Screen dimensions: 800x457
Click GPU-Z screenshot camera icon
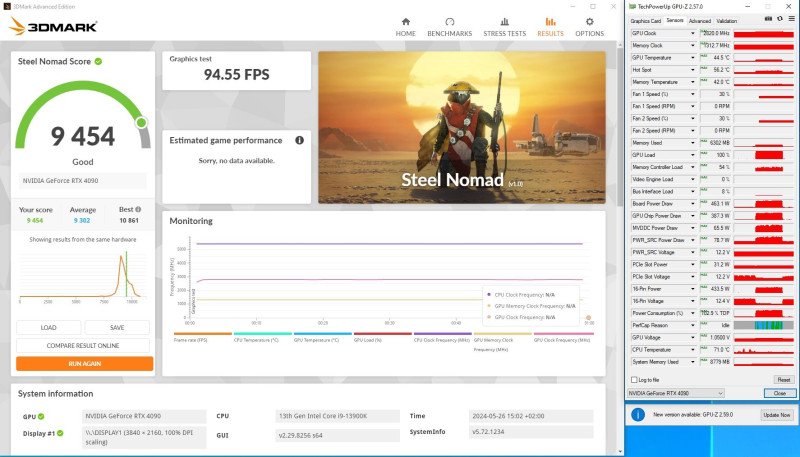tap(768, 19)
